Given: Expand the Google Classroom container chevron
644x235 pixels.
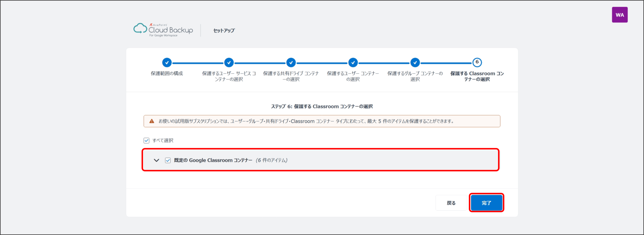Looking at the screenshot, I should [x=156, y=160].
